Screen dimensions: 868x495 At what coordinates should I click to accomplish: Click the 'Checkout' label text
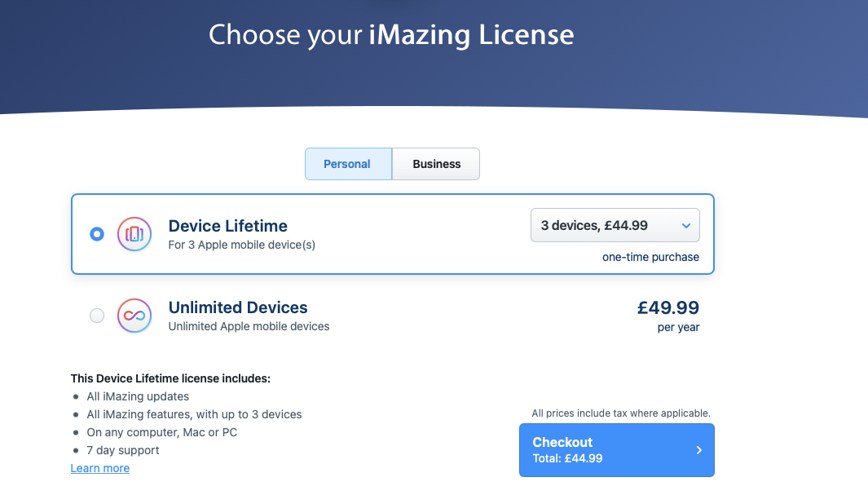click(562, 442)
